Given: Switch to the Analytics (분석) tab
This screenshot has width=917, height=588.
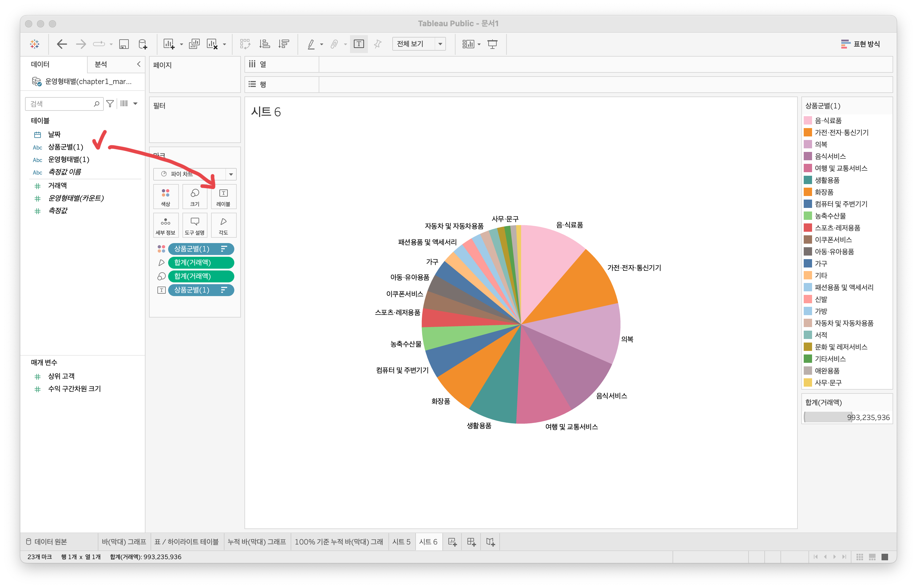Looking at the screenshot, I should click(x=101, y=64).
